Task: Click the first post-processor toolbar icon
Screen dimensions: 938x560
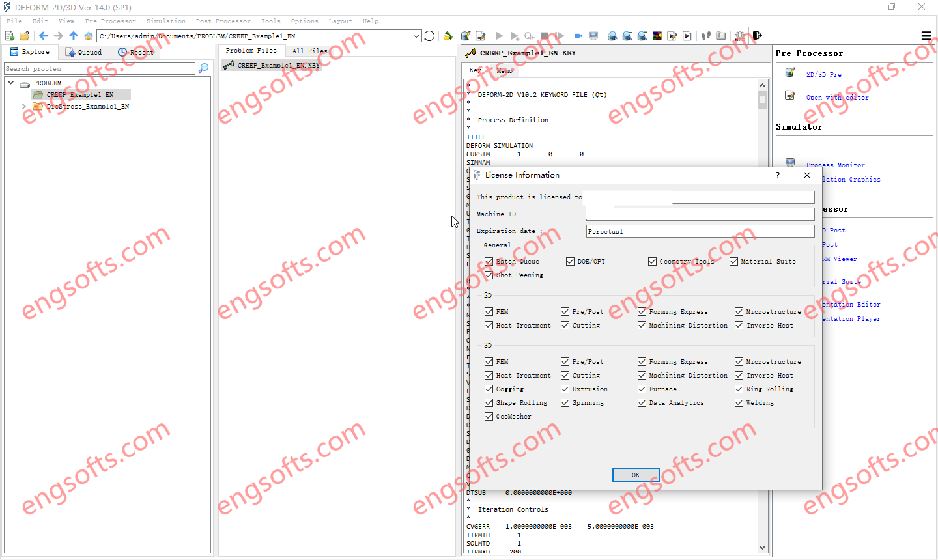Action: point(612,36)
